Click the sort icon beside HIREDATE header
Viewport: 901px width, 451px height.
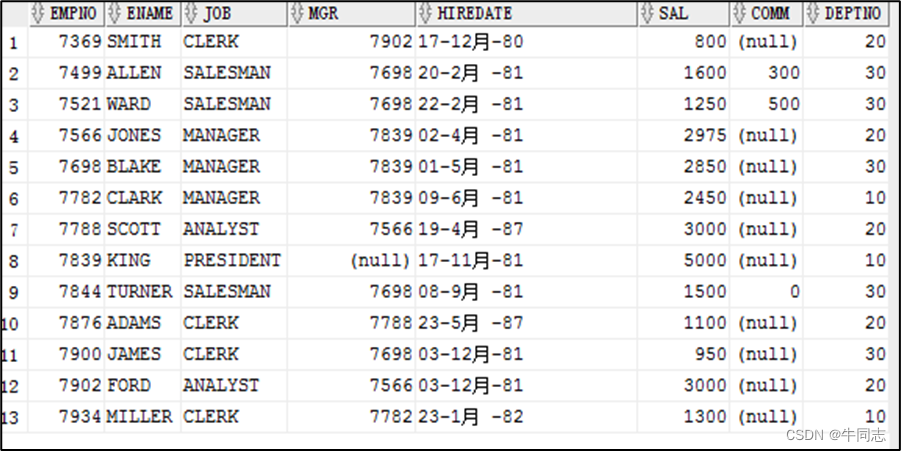tap(426, 14)
